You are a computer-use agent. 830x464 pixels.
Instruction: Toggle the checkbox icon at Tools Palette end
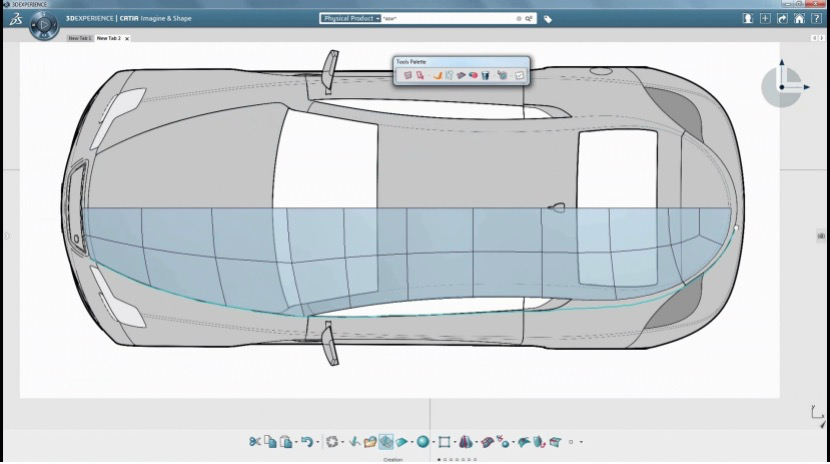click(x=519, y=75)
